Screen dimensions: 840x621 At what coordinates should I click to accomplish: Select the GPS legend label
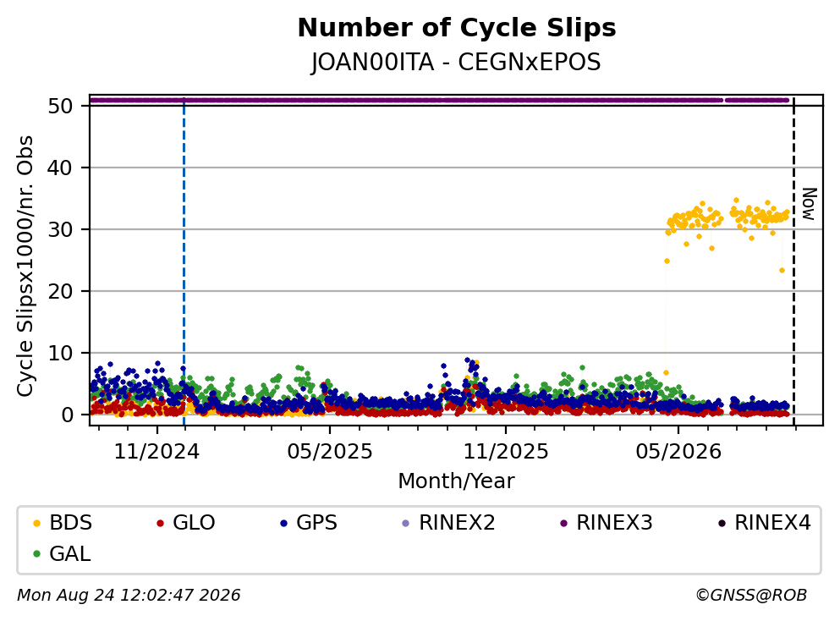316,522
